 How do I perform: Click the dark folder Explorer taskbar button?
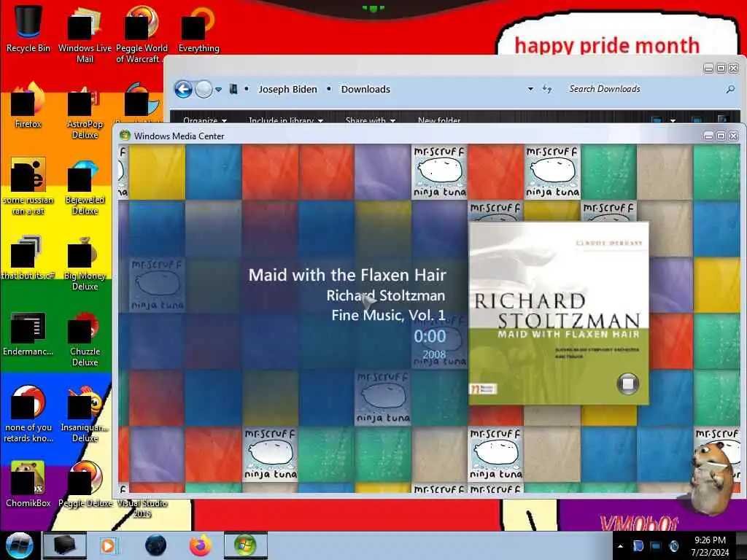pos(64,545)
